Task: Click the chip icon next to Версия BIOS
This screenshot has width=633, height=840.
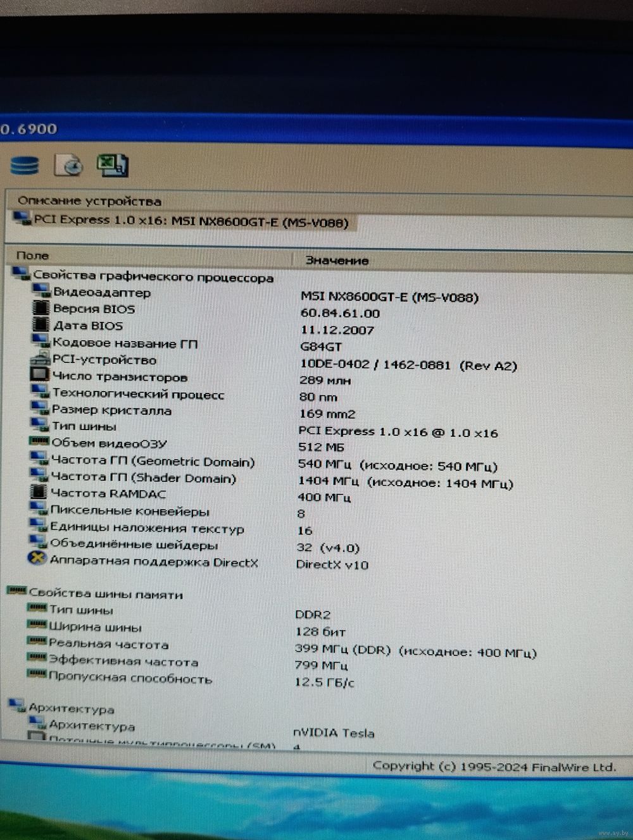Action: [x=41, y=309]
